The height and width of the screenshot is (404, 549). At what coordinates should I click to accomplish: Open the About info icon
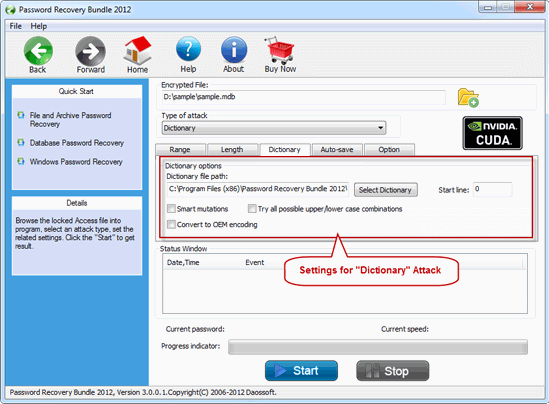(234, 50)
